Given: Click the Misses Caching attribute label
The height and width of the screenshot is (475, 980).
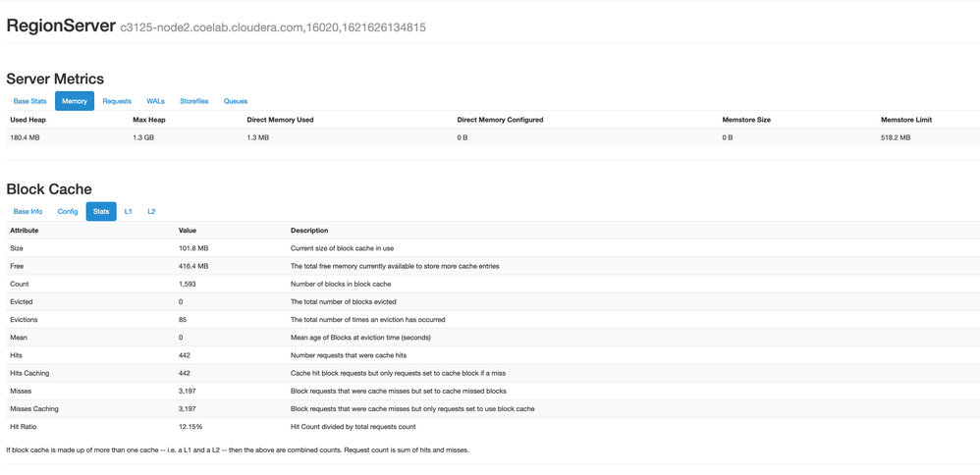Looking at the screenshot, I should click(x=34, y=408).
